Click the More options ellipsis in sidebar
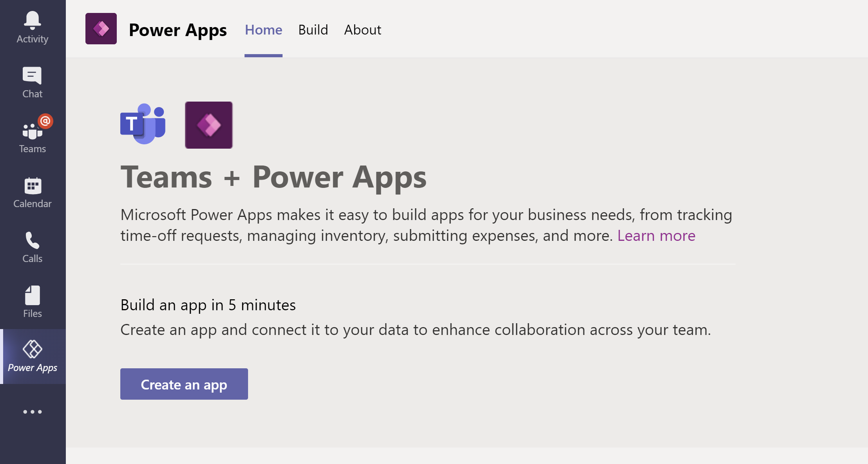 (33, 412)
